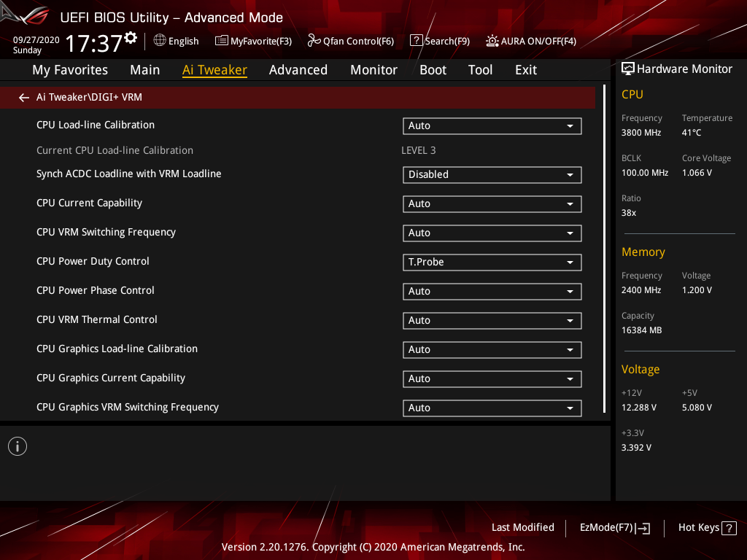The width and height of the screenshot is (747, 560).
Task: Switch to Tool tab
Action: [480, 70]
